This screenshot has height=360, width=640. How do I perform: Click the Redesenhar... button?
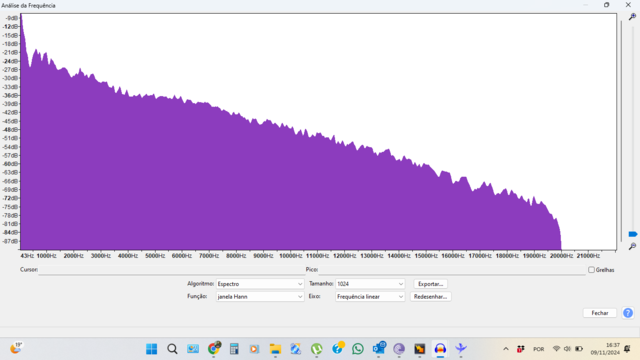point(430,297)
